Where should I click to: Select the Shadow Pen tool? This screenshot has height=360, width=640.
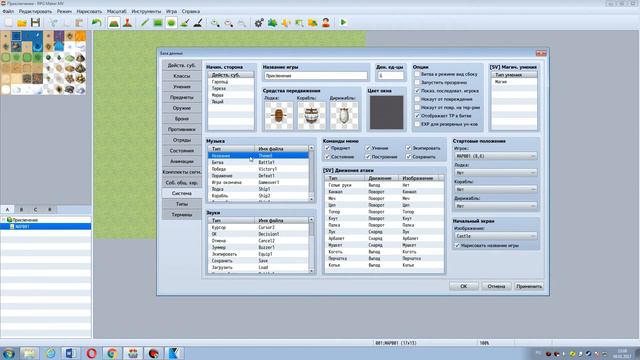tap(198, 22)
